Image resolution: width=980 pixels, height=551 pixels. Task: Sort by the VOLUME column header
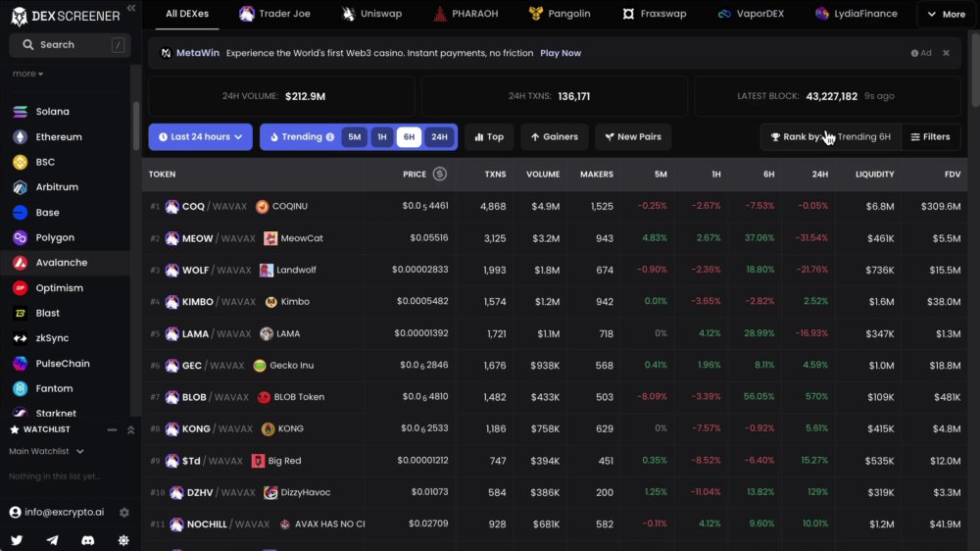[543, 175]
